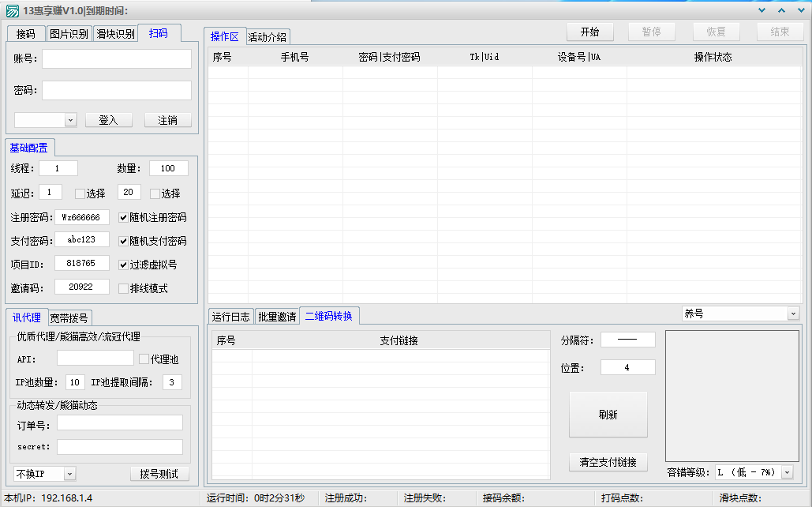
Task: Select the 批量邀请 tab
Action: (277, 317)
